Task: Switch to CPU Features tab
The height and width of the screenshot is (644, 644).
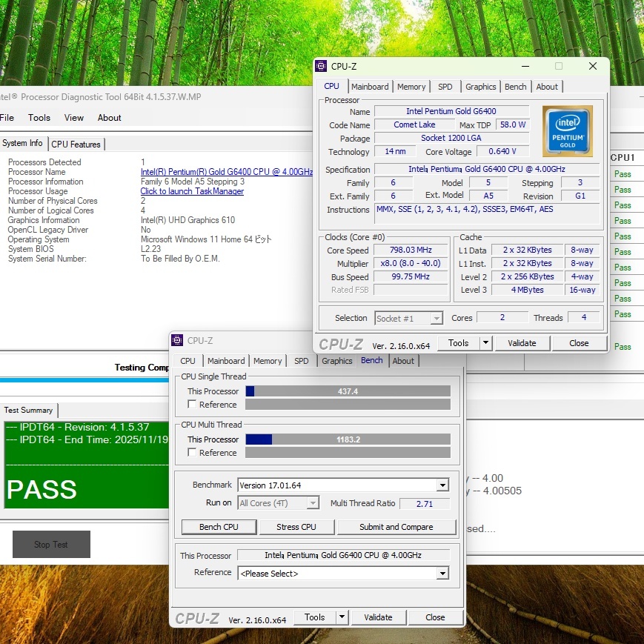Action: click(76, 145)
